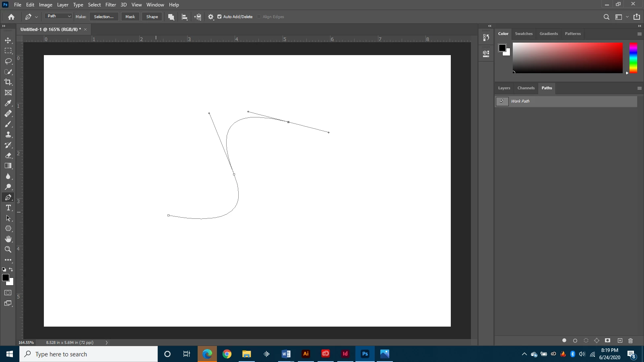Screen dimensions: 644x362
Task: Swap foreground and background colors
Action: coord(11,269)
